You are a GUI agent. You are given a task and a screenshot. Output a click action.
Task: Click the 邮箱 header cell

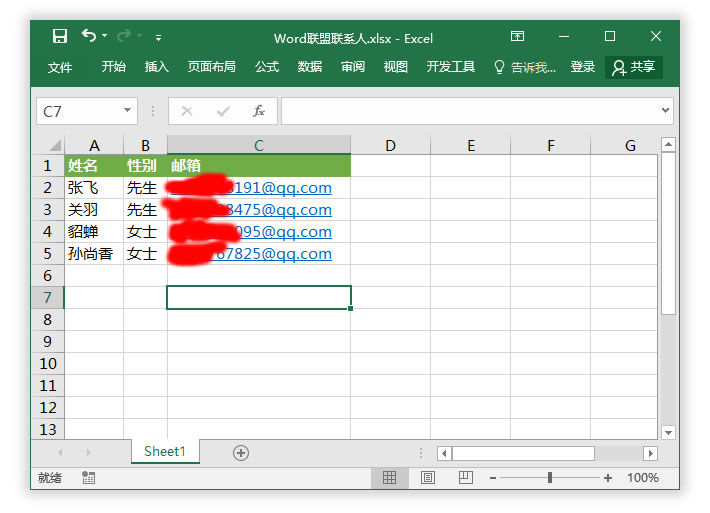pos(259,166)
